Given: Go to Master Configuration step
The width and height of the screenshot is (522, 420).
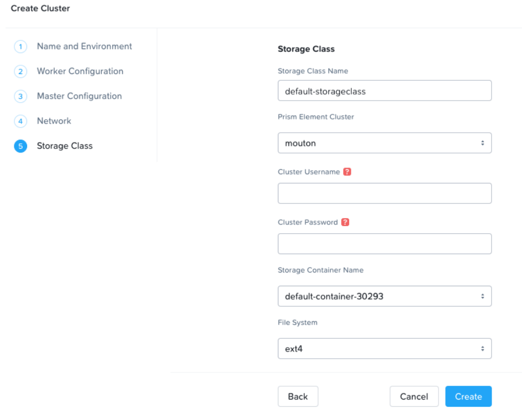Looking at the screenshot, I should 79,96.
